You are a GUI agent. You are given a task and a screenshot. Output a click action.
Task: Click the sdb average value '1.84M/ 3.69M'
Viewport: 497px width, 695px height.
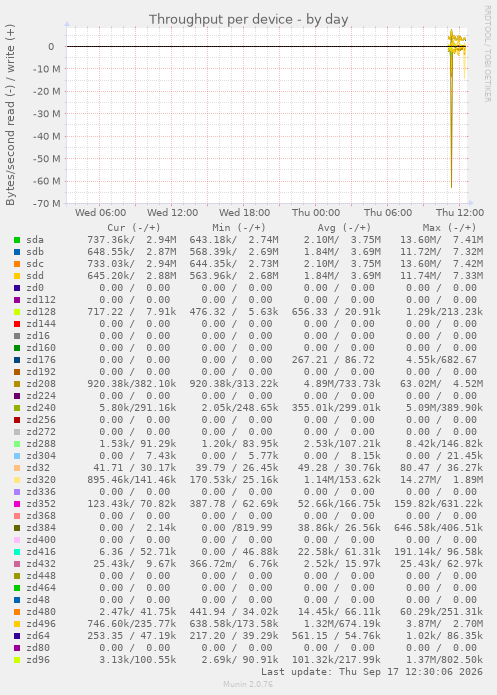(x=342, y=252)
